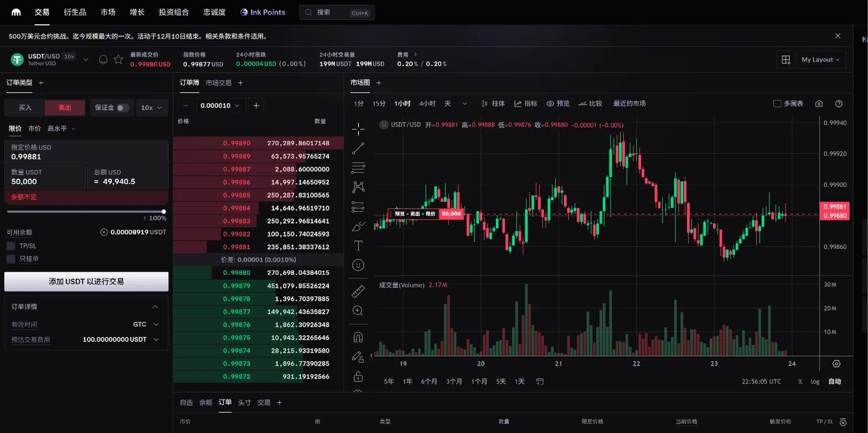The width and height of the screenshot is (868, 433).
Task: Open the emoji icons tool
Action: tap(358, 265)
